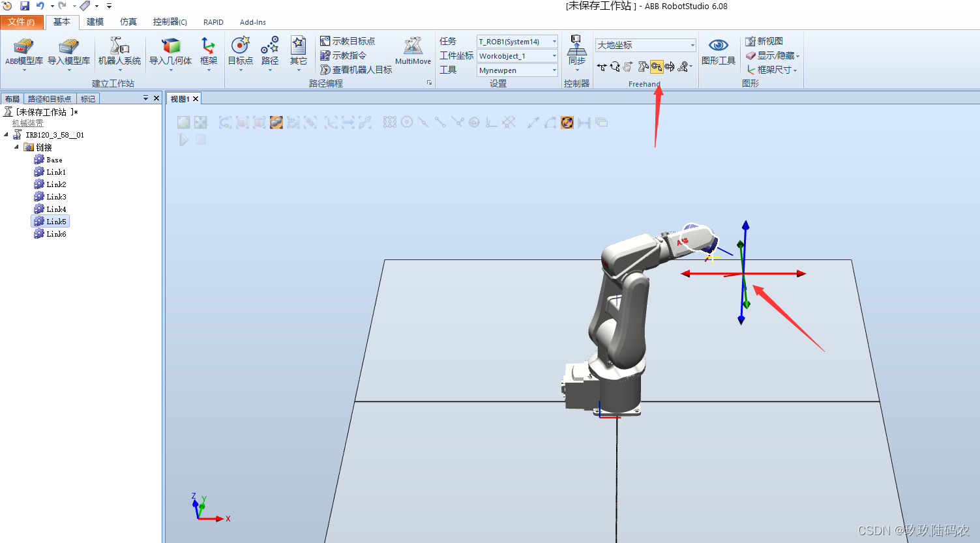Select the Freehand MultiRobot Jog tool
Image resolution: width=980 pixels, height=543 pixels.
click(x=683, y=66)
